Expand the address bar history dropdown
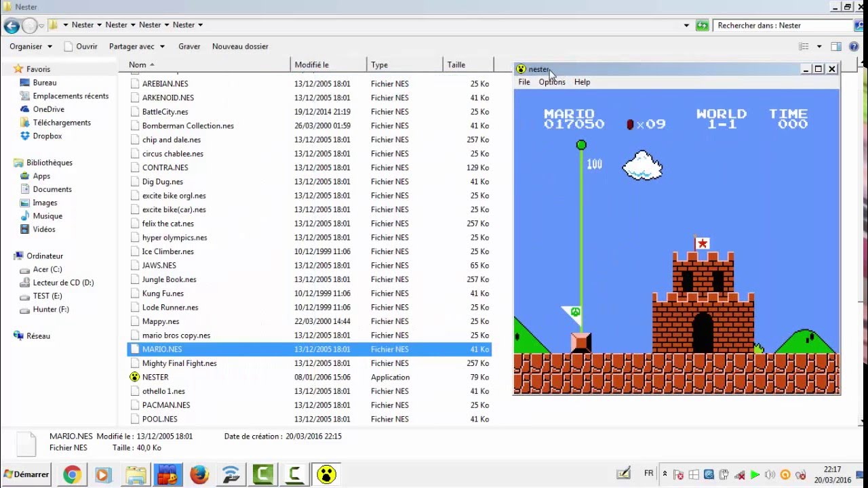 tap(686, 26)
